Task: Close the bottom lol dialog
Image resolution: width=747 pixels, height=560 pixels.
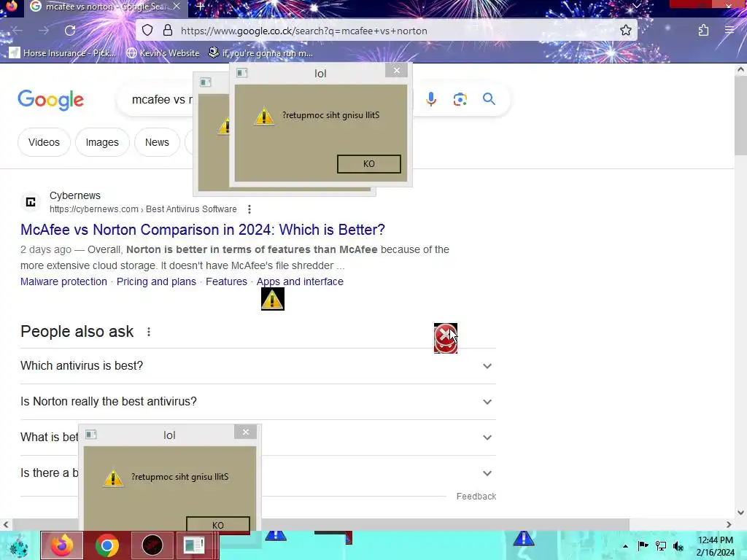Action: (x=245, y=432)
